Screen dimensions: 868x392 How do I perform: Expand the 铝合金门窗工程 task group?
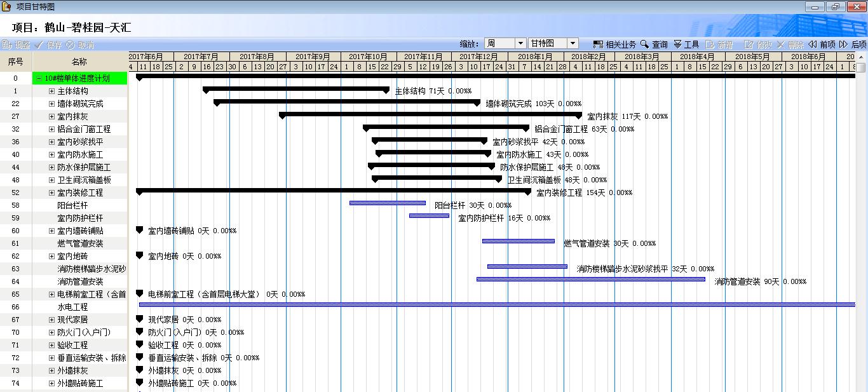click(52, 130)
